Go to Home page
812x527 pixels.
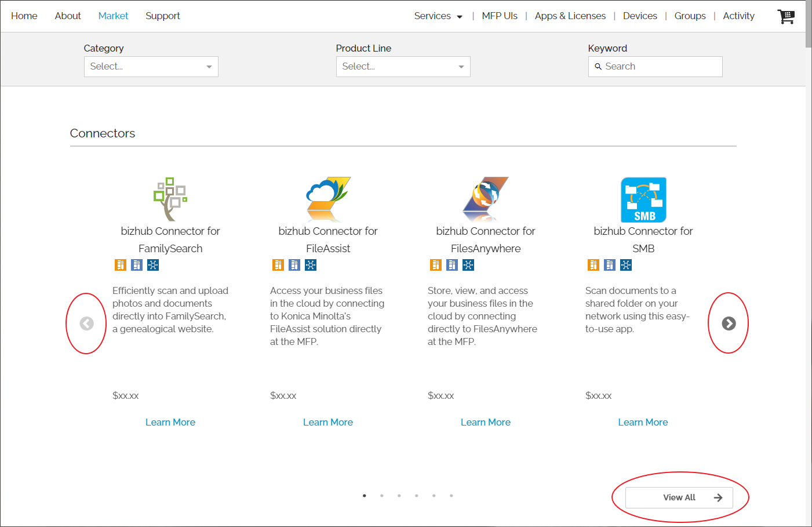pyautogui.click(x=24, y=16)
